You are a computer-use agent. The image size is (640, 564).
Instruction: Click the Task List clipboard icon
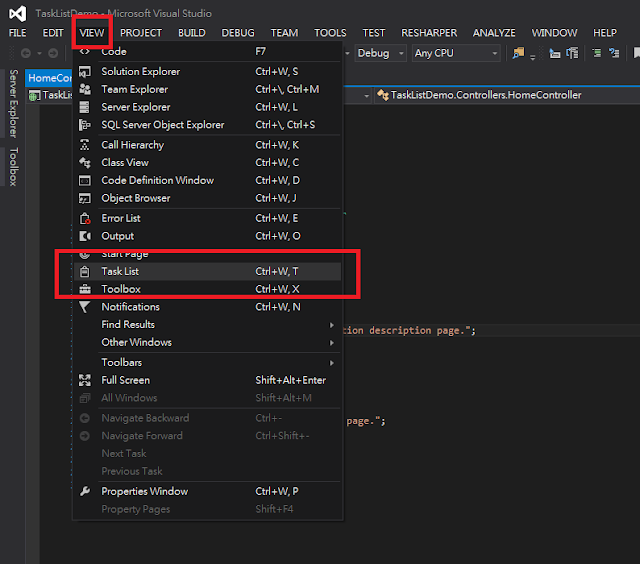pyautogui.click(x=84, y=271)
